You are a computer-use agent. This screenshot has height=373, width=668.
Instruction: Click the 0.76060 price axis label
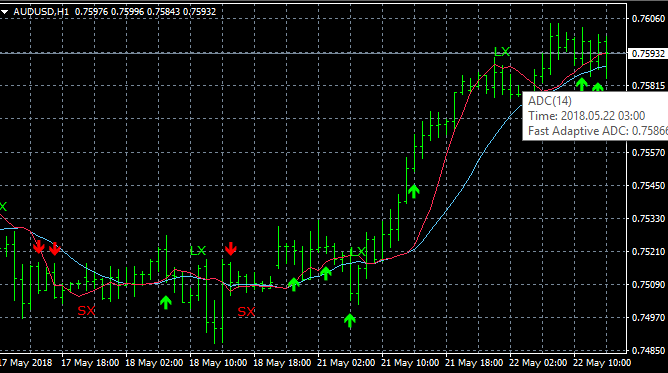(x=648, y=18)
